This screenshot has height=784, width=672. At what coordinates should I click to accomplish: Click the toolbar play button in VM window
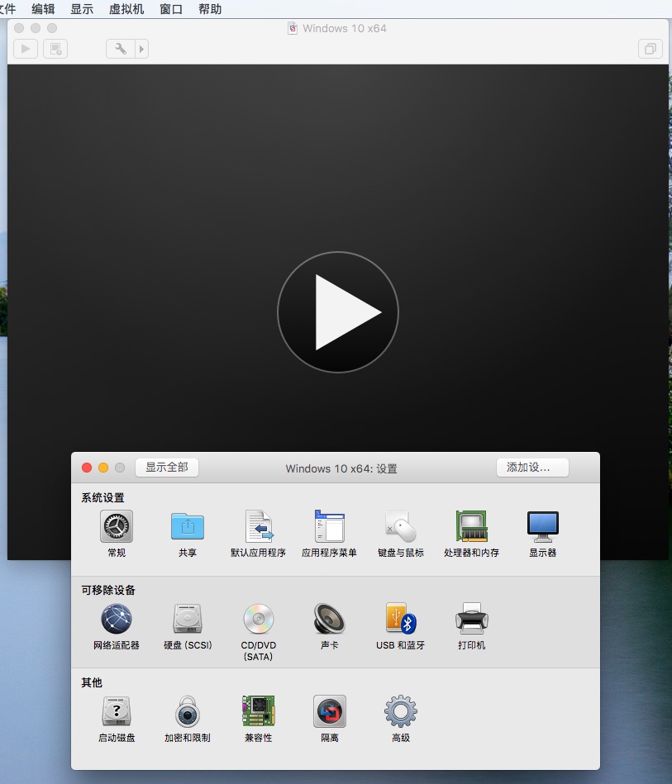coord(26,49)
